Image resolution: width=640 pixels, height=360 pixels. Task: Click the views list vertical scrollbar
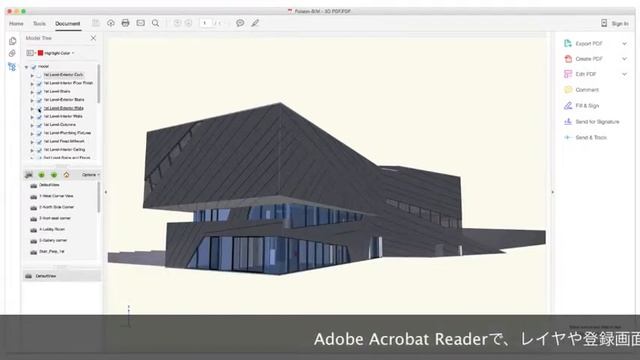tap(98, 197)
